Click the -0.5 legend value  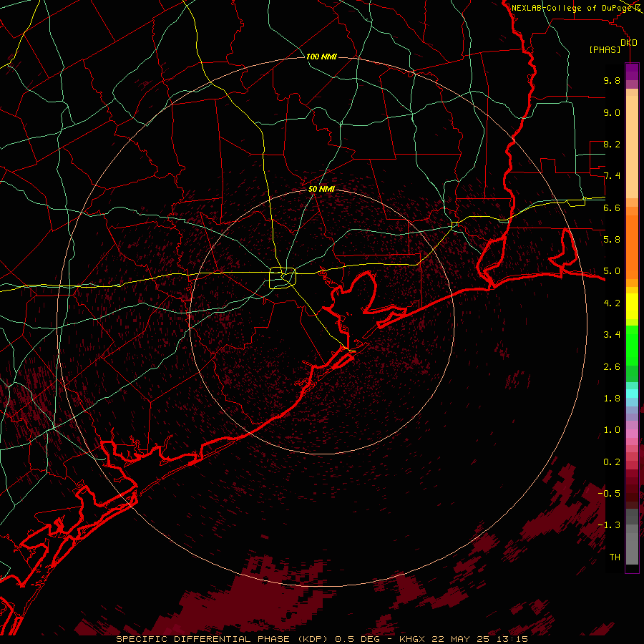coord(609,494)
